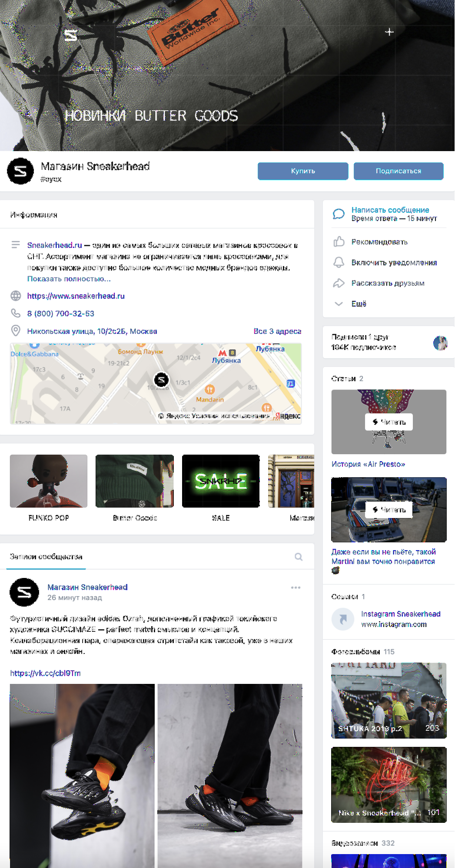Open the Sneakerhead community avatar
The width and height of the screenshot is (455, 868).
click(20, 171)
